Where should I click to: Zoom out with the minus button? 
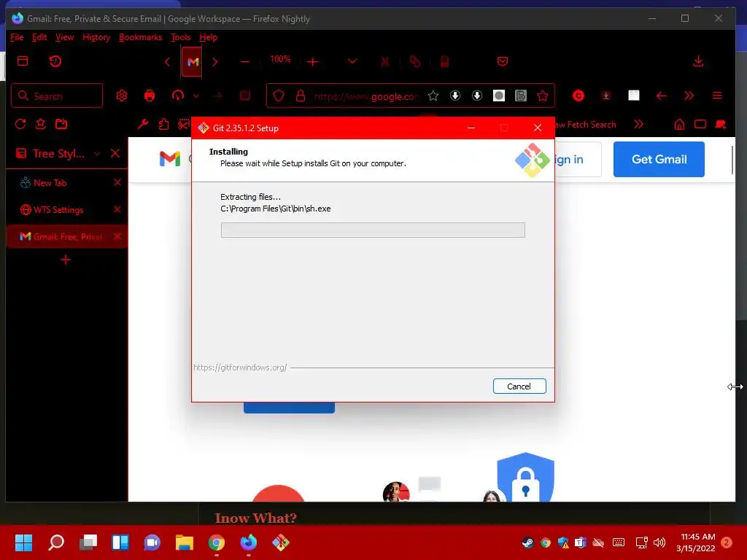tap(245, 62)
